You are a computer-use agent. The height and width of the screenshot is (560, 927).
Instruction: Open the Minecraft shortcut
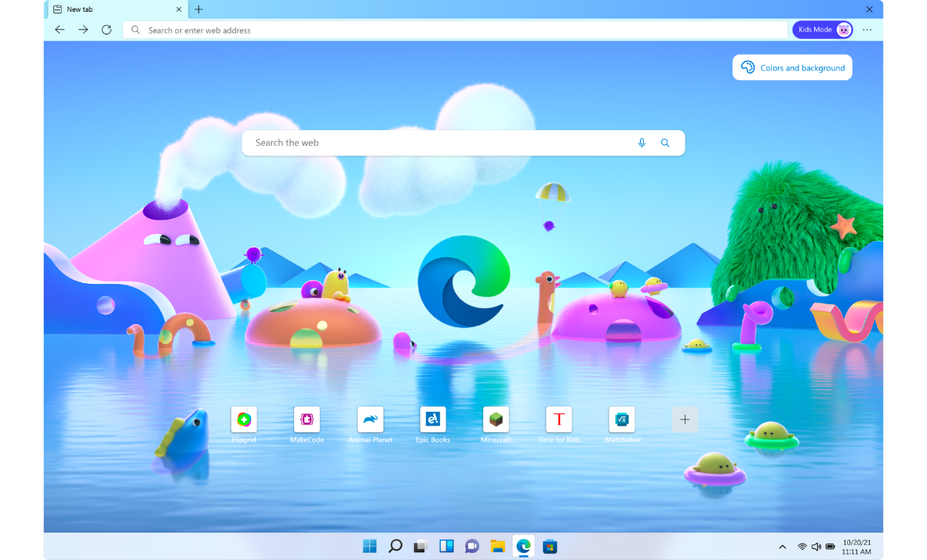pos(496,424)
